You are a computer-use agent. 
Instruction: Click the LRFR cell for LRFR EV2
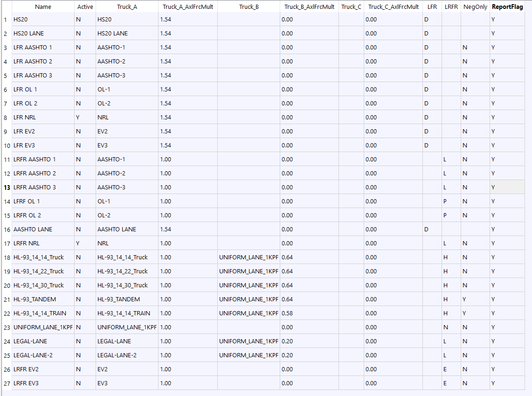click(451, 369)
